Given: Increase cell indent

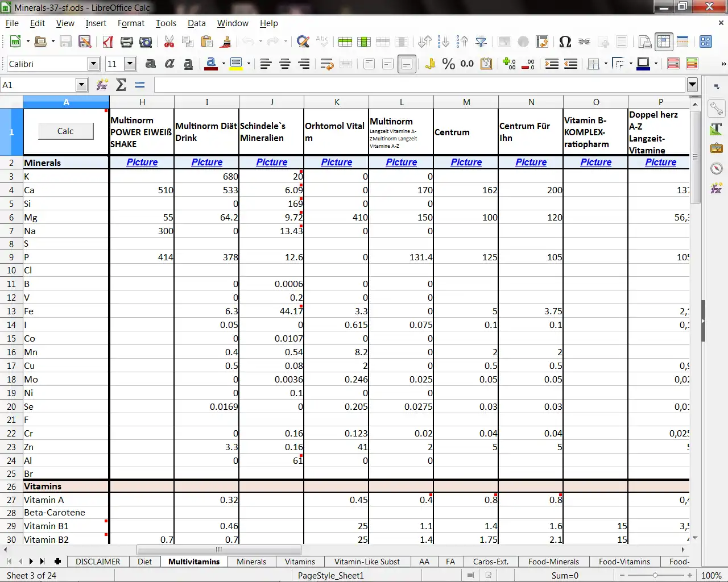Looking at the screenshot, I should click(552, 64).
